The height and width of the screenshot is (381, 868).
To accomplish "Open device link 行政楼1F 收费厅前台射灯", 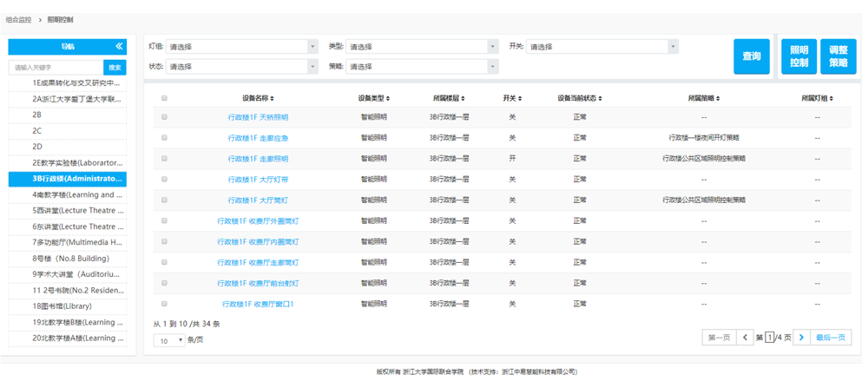I will point(258,283).
